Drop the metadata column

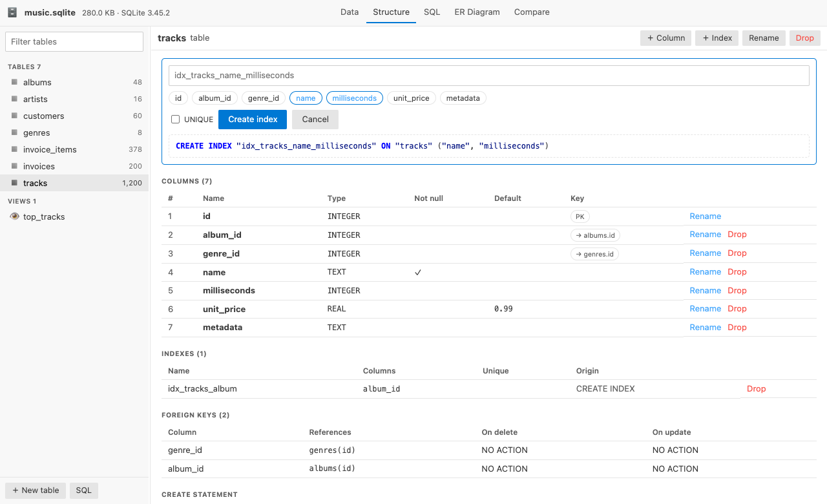(737, 328)
